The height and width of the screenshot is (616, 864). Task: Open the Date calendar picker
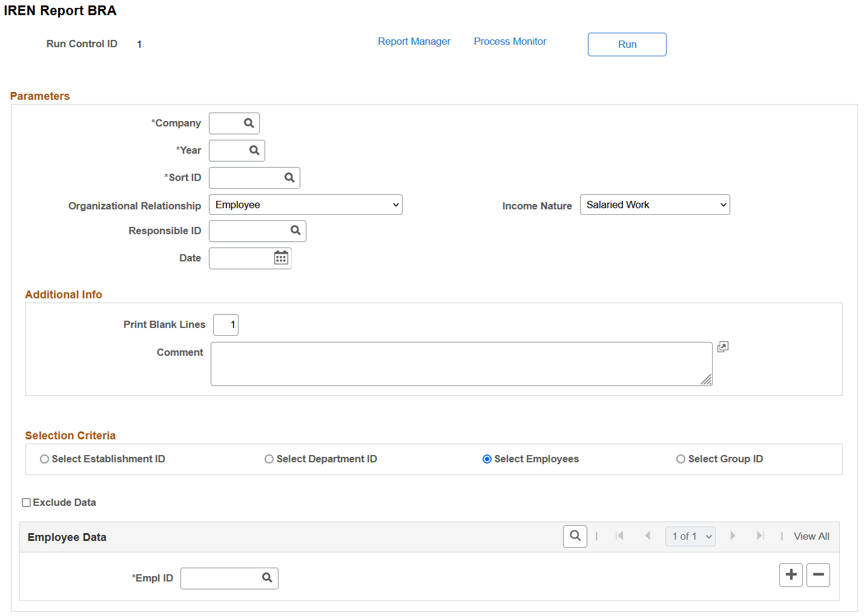[281, 258]
